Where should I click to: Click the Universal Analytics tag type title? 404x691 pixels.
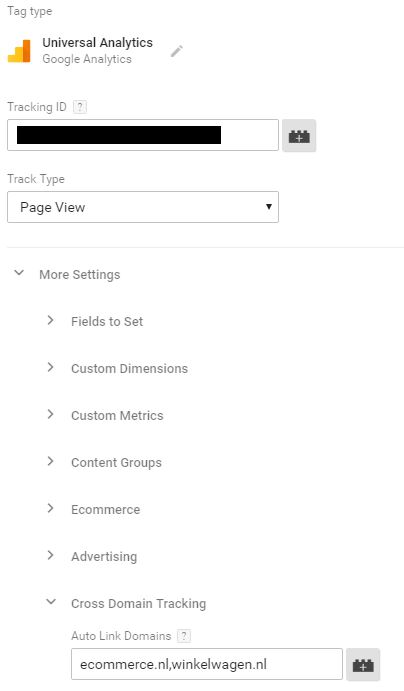pos(97,43)
